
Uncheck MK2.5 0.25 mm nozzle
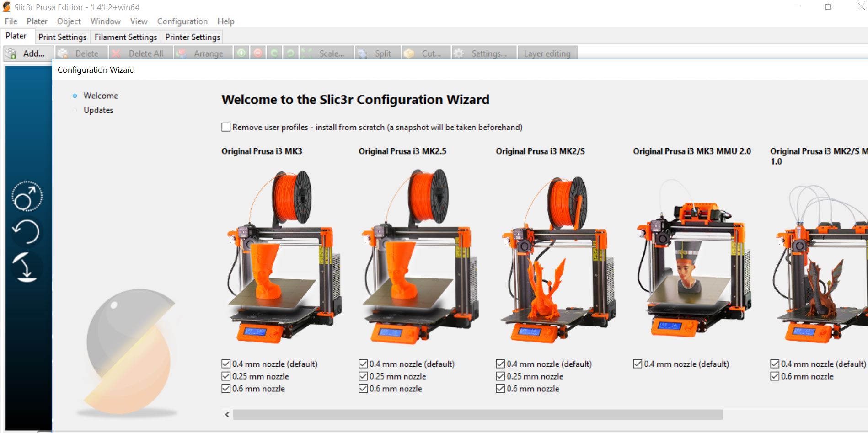click(x=363, y=376)
